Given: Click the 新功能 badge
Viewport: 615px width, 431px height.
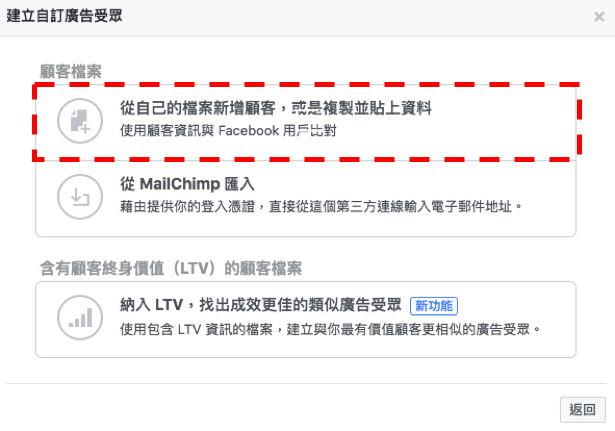Looking at the screenshot, I should click(434, 306).
